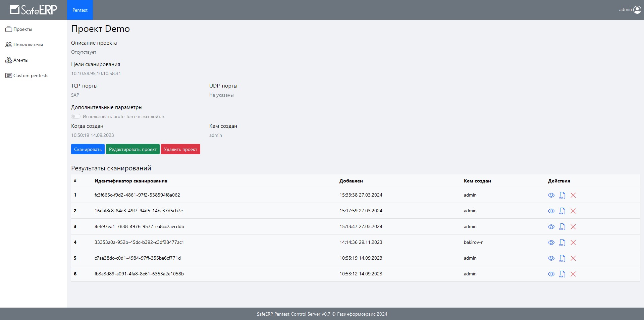This screenshot has height=320, width=644.
Task: View scan 33353a0a with eye icon
Action: click(551, 243)
